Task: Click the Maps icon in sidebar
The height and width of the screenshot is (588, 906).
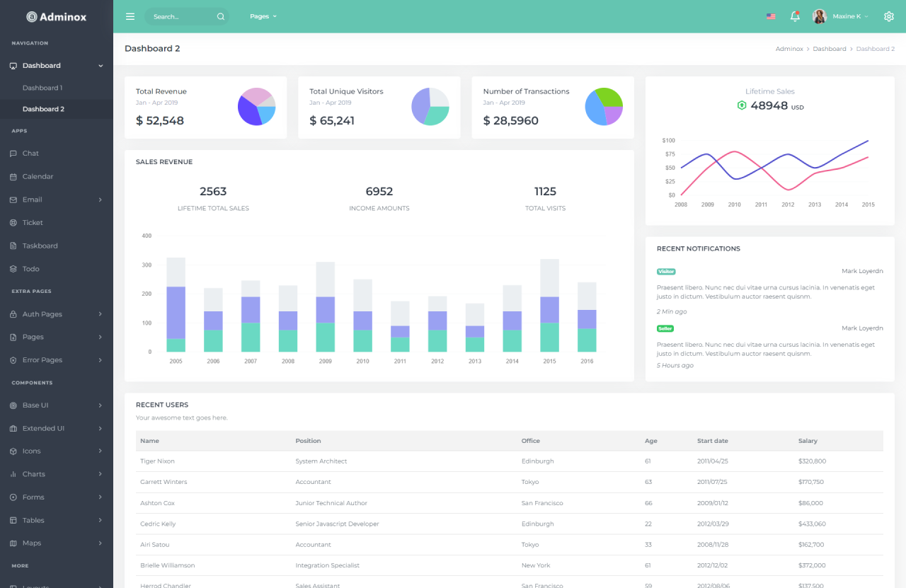Action: (x=13, y=543)
